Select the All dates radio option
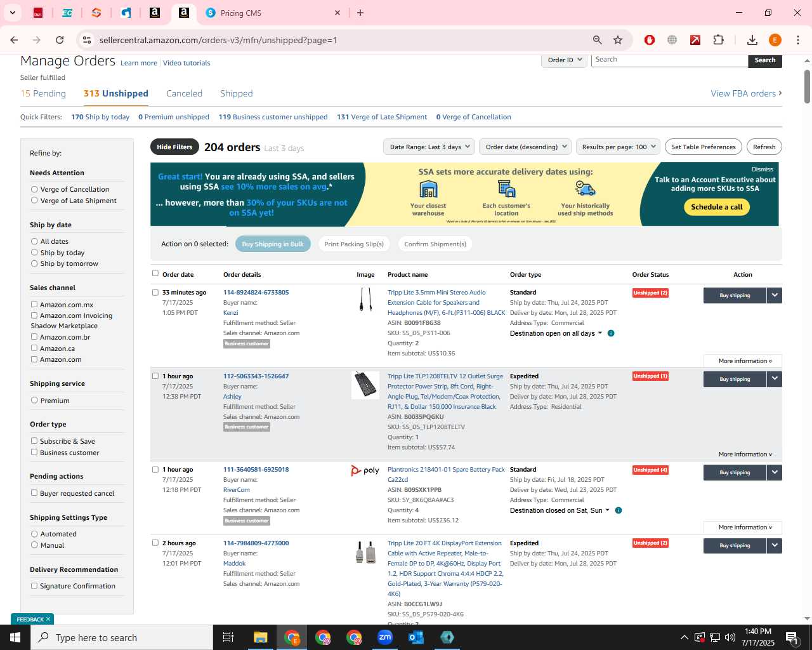This screenshot has width=812, height=650. tap(34, 241)
